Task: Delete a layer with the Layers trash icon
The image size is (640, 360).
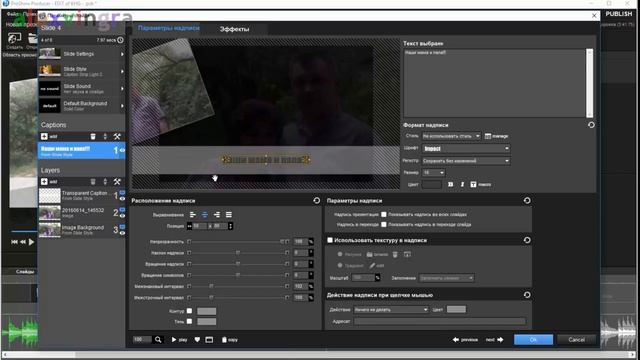Action: click(93, 182)
